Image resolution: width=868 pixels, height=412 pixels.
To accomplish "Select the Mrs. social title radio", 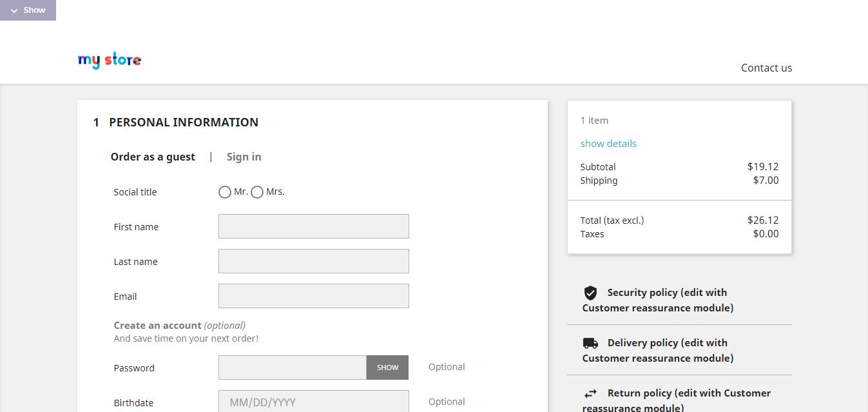I will point(257,192).
